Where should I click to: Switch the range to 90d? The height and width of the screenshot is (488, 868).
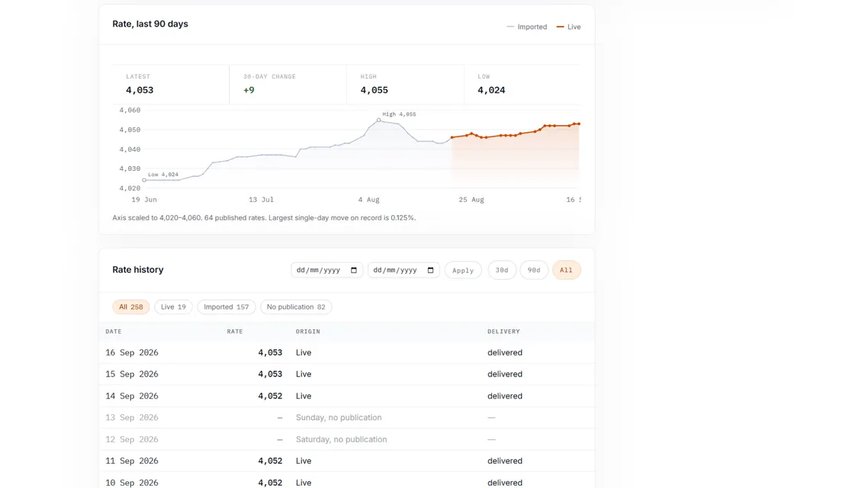tap(534, 270)
